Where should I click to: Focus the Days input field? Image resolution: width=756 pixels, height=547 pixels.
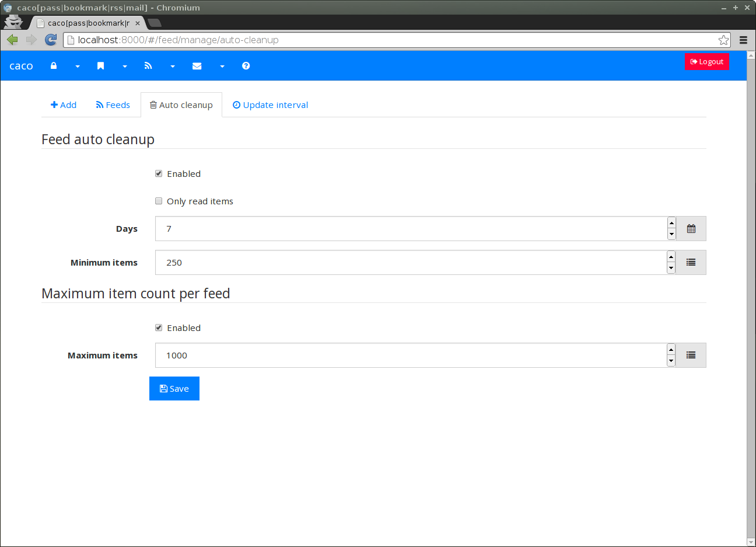(411, 229)
